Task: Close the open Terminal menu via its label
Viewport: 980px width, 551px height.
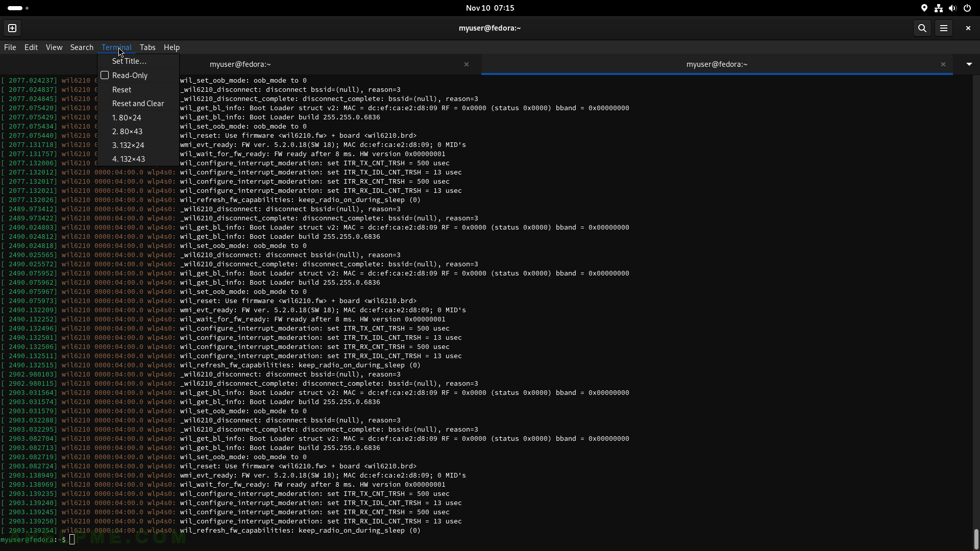Action: (x=116, y=47)
